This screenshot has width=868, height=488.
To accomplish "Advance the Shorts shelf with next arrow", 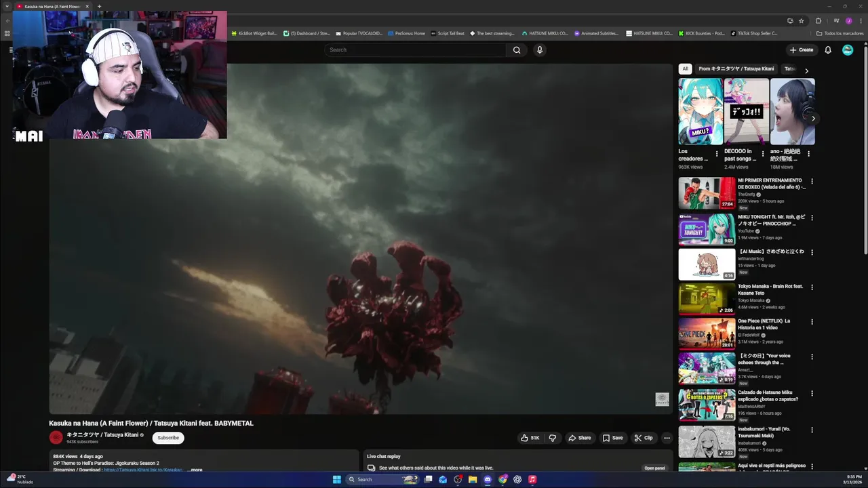I will (x=813, y=119).
